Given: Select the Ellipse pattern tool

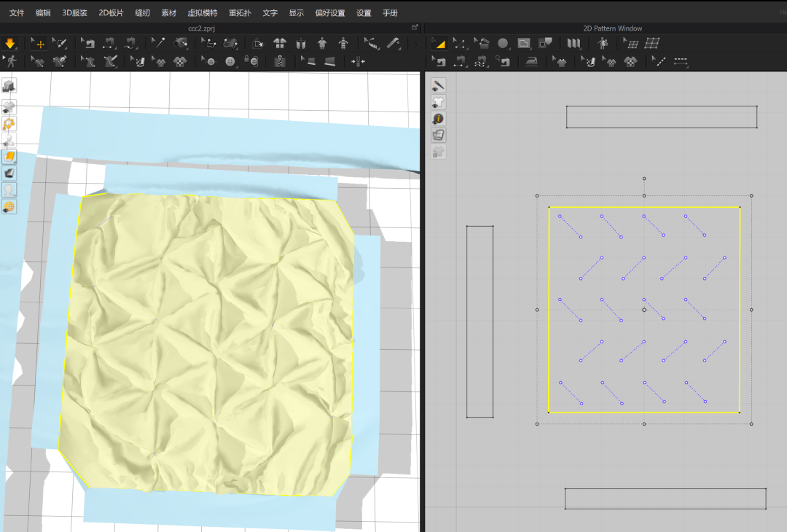Looking at the screenshot, I should (x=503, y=44).
